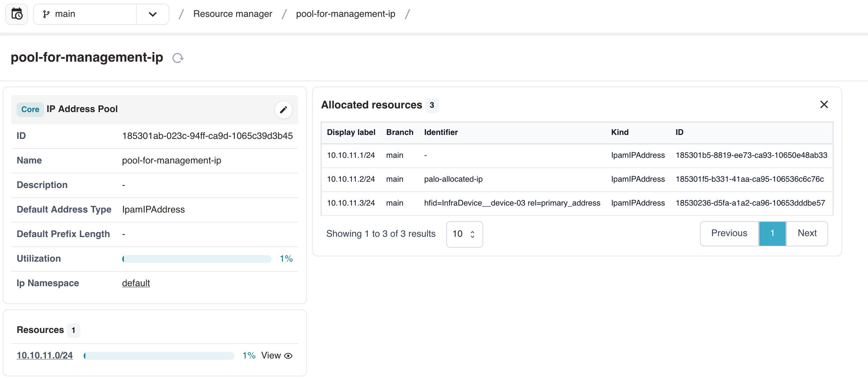Viewport: 868px width, 378px height.
Task: Select the 10.10.11.2/24 palo-allocated-ip row
Action: pyautogui.click(x=453, y=179)
